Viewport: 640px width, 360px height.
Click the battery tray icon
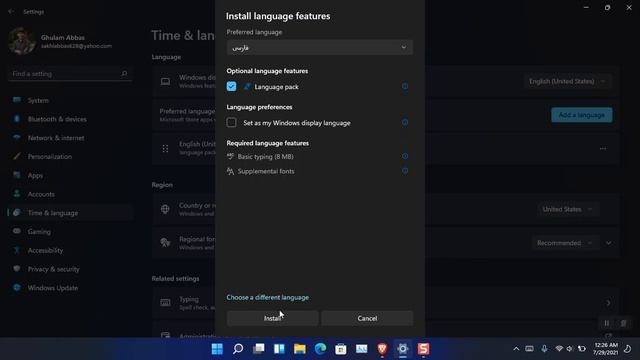tap(582, 349)
